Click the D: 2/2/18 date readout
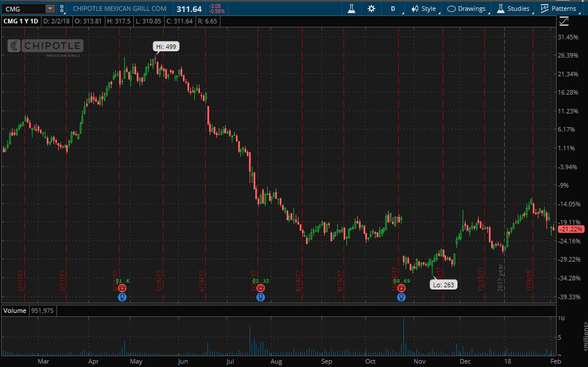The width and height of the screenshot is (588, 367). (56, 21)
